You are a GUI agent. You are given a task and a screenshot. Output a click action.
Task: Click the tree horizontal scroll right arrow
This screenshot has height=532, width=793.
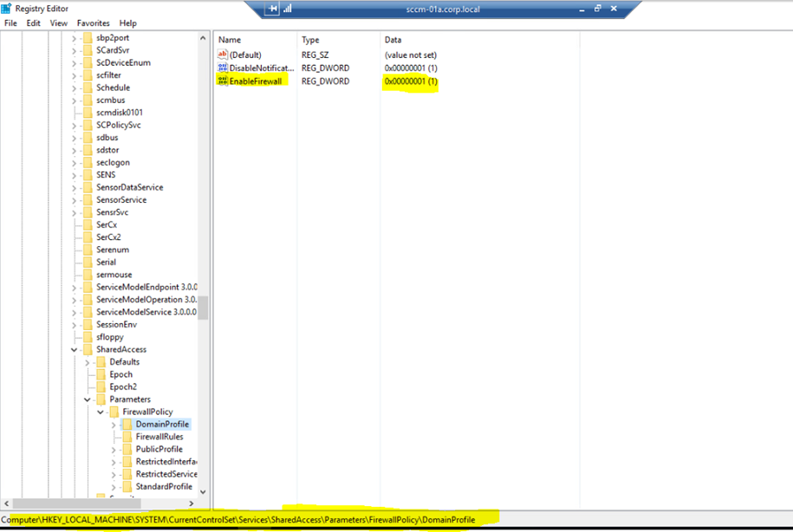(x=192, y=503)
